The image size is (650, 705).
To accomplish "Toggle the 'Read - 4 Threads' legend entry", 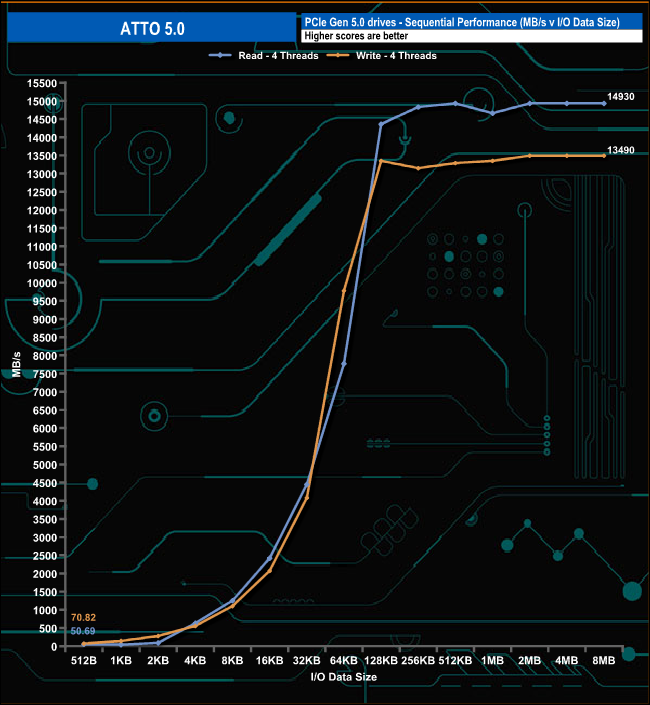I will click(x=277, y=56).
